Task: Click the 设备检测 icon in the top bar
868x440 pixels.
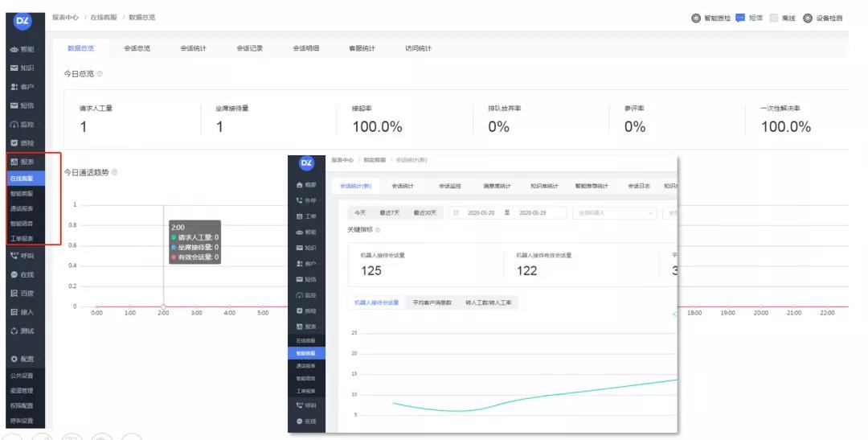Action: (x=809, y=18)
